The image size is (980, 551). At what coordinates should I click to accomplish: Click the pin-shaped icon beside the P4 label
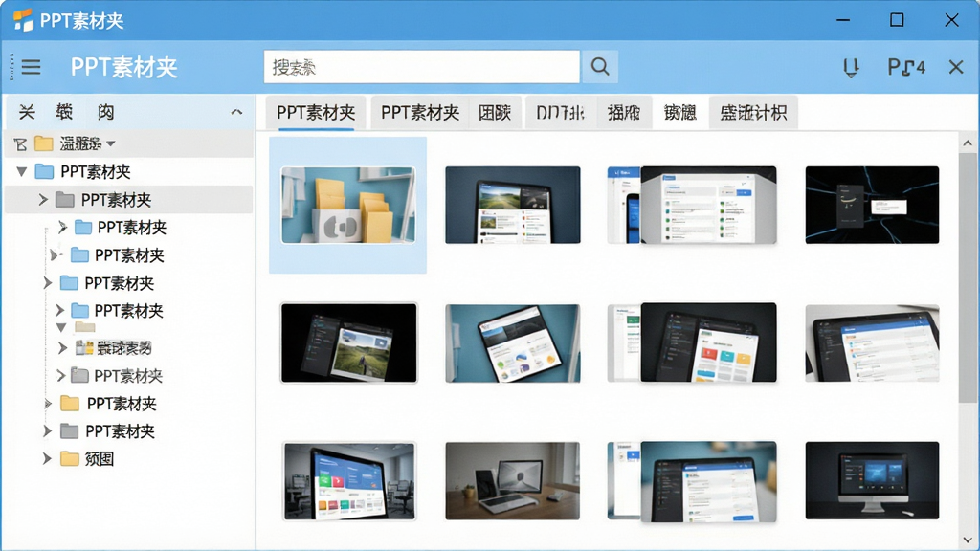[851, 67]
